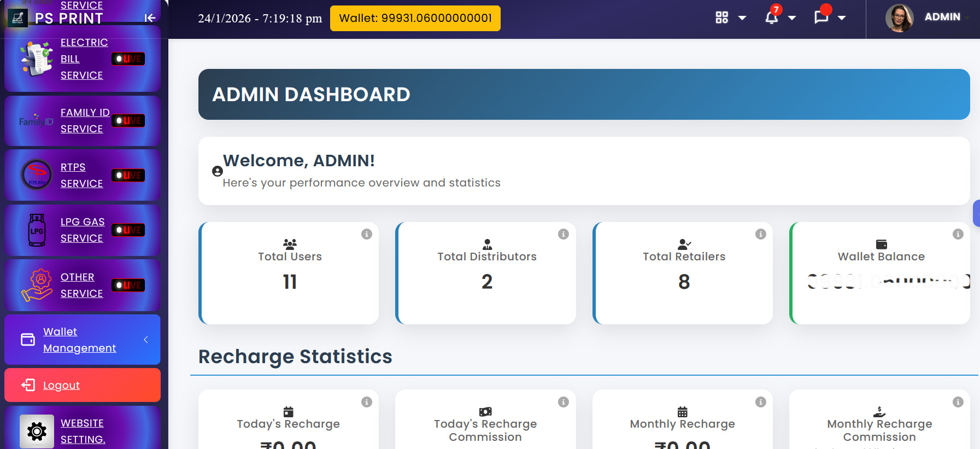Expand the messages dropdown arrow
980x449 pixels.
[842, 18]
